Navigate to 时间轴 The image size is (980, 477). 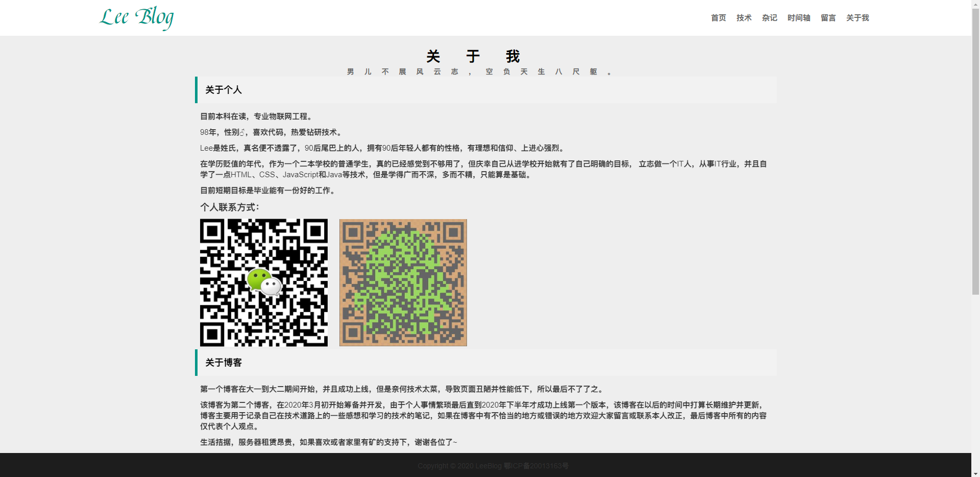[x=799, y=18]
